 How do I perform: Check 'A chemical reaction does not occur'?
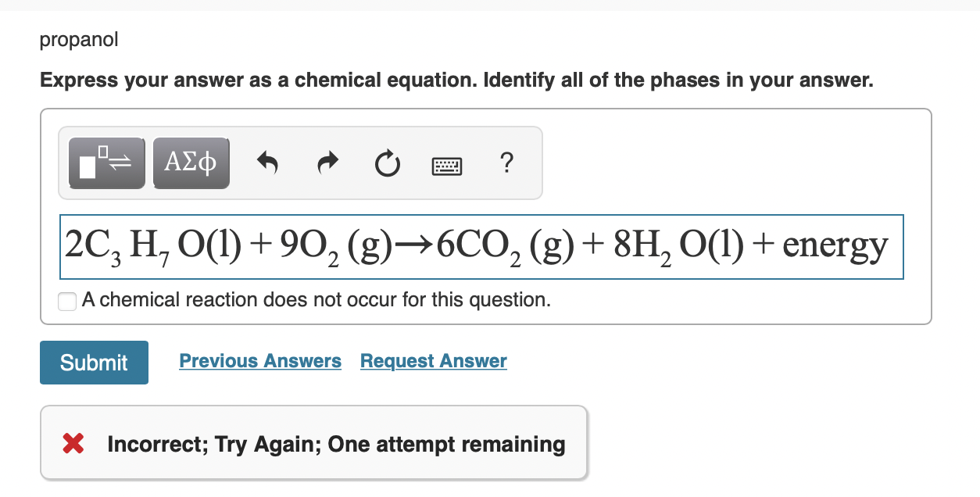pyautogui.click(x=66, y=301)
